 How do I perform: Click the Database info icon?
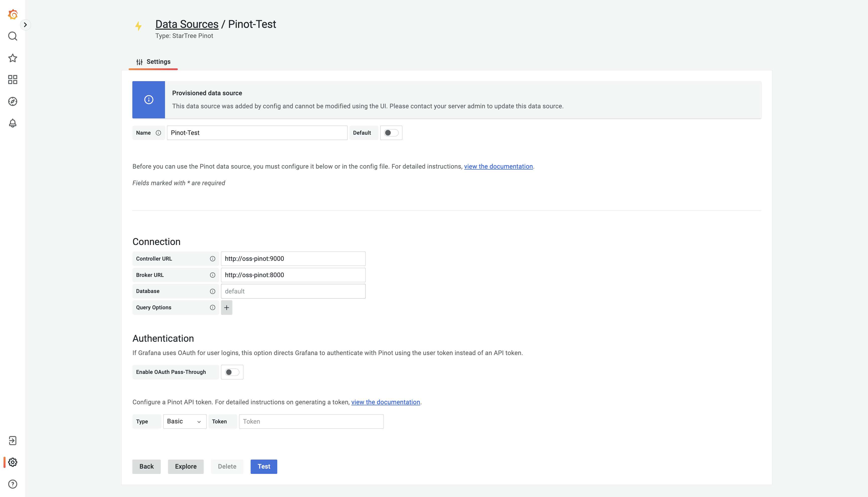[x=212, y=291]
